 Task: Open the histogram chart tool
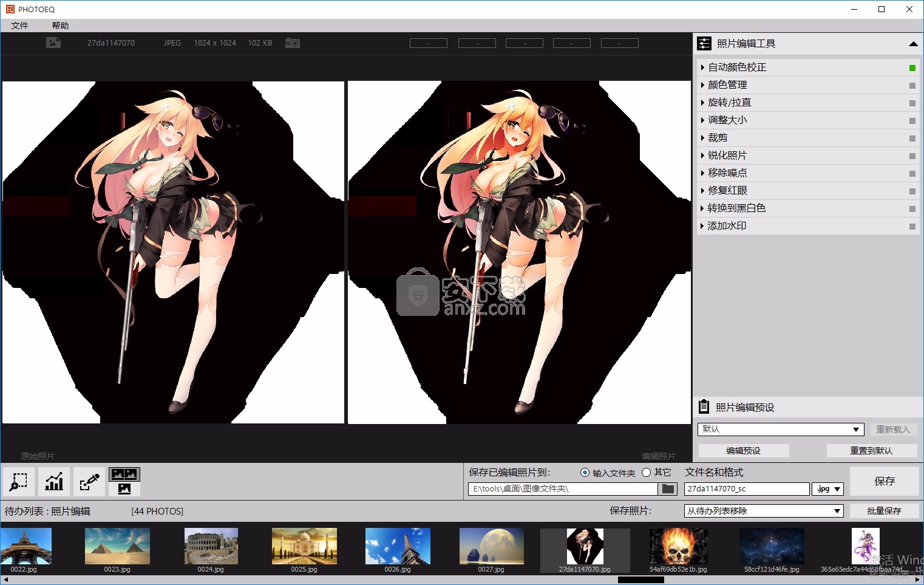54,482
